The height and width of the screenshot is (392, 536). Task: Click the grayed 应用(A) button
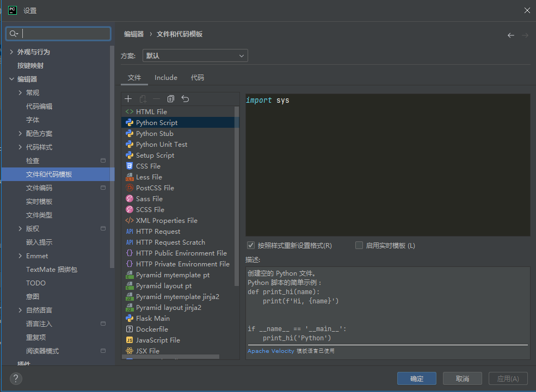pyautogui.click(x=508, y=378)
